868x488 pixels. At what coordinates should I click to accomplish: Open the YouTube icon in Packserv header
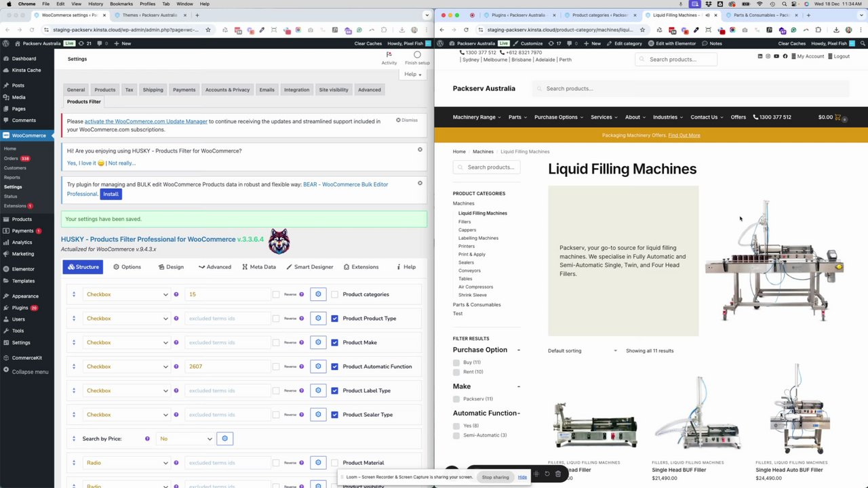point(777,56)
